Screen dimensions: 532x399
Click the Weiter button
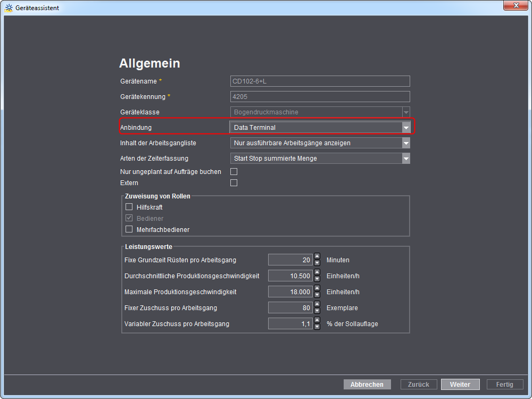point(460,384)
